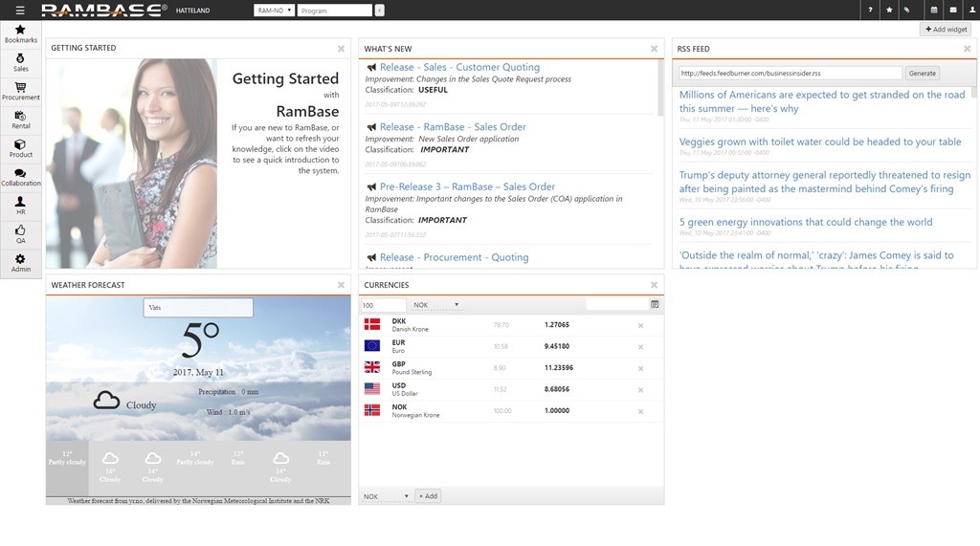Open Pre-Release 3 – RamBase – Sales Order
This screenshot has width=980, height=546.
[467, 186]
